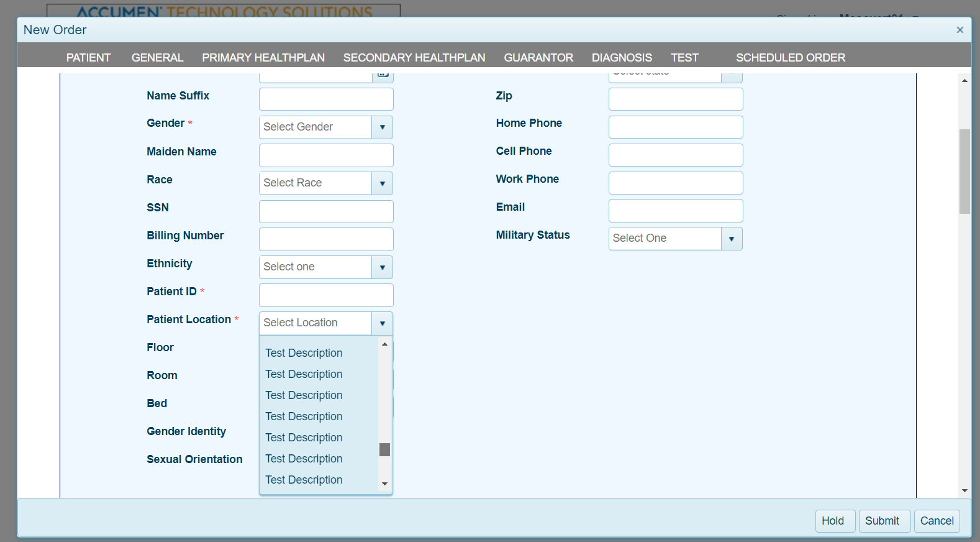The width and height of the screenshot is (980, 542).
Task: Click the Submit button
Action: pyautogui.click(x=881, y=521)
